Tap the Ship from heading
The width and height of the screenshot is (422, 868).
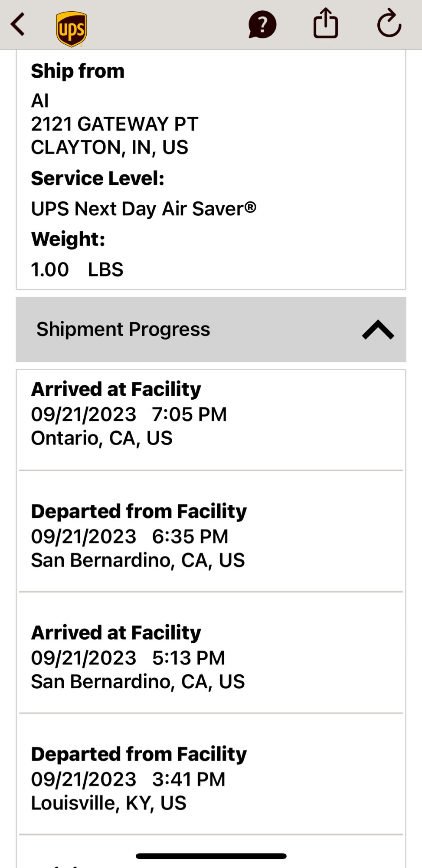point(78,71)
